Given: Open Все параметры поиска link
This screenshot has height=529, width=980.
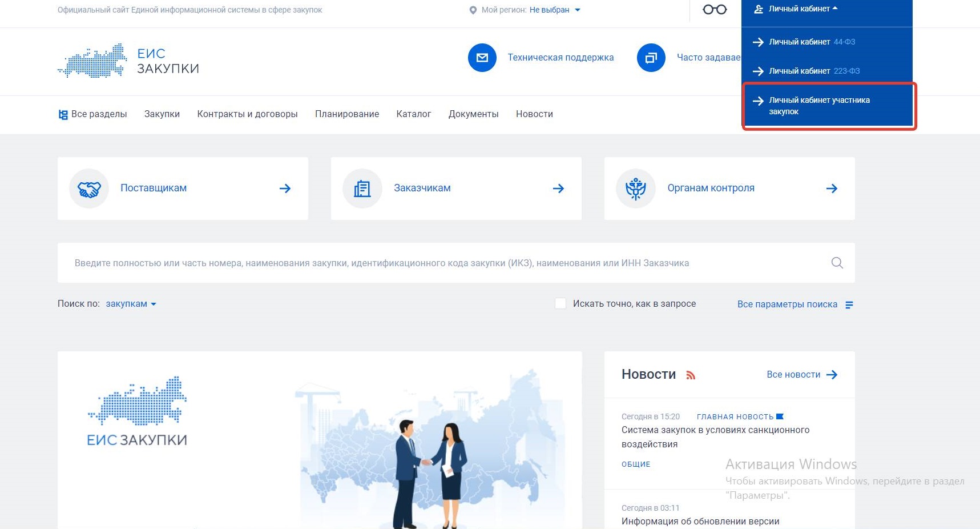Looking at the screenshot, I should pyautogui.click(x=788, y=304).
